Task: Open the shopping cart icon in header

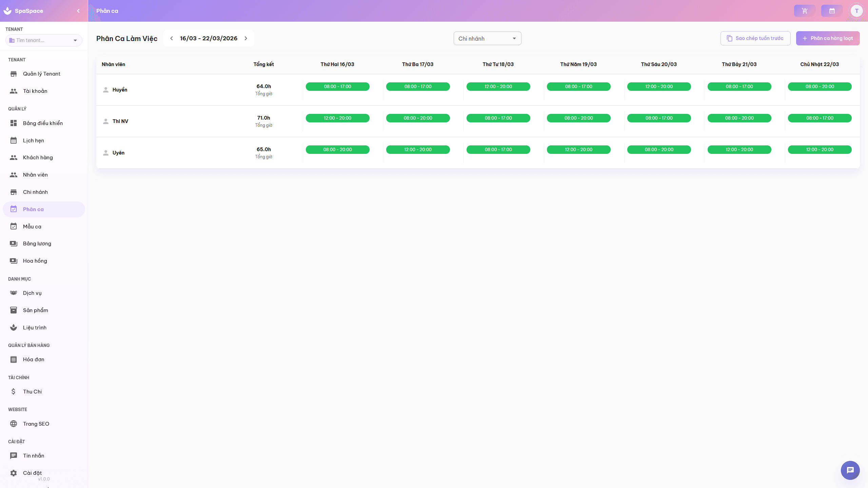Action: 805,11
